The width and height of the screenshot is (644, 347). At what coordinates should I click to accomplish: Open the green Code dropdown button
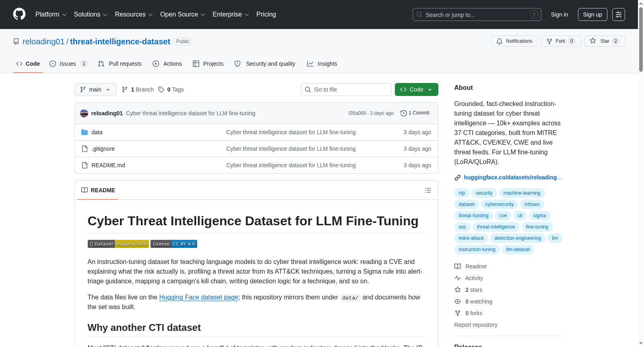tap(416, 89)
